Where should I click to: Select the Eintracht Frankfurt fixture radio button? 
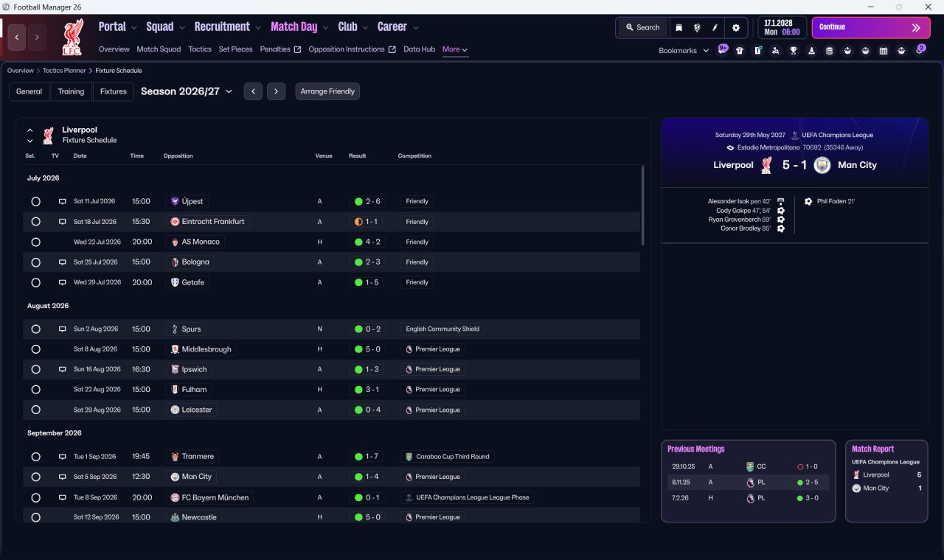pyautogui.click(x=35, y=222)
